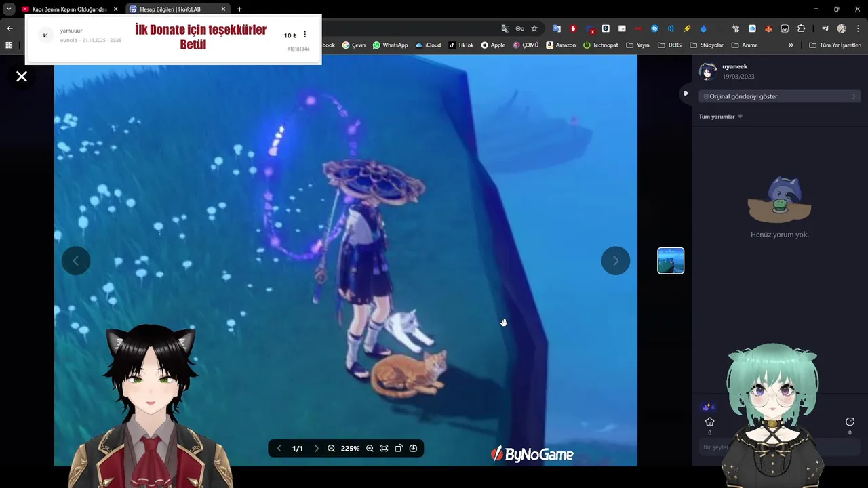Click the red shield adblock extension icon

click(573, 28)
